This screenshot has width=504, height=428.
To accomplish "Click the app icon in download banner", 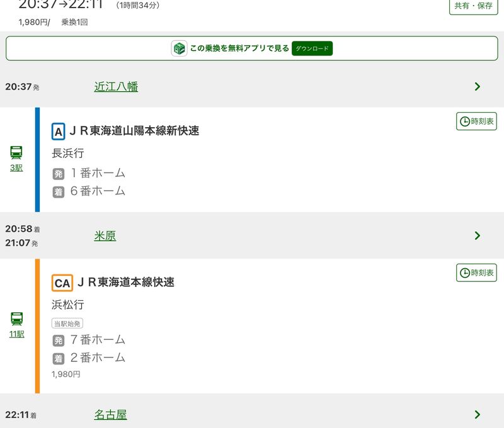I will click(x=179, y=48).
